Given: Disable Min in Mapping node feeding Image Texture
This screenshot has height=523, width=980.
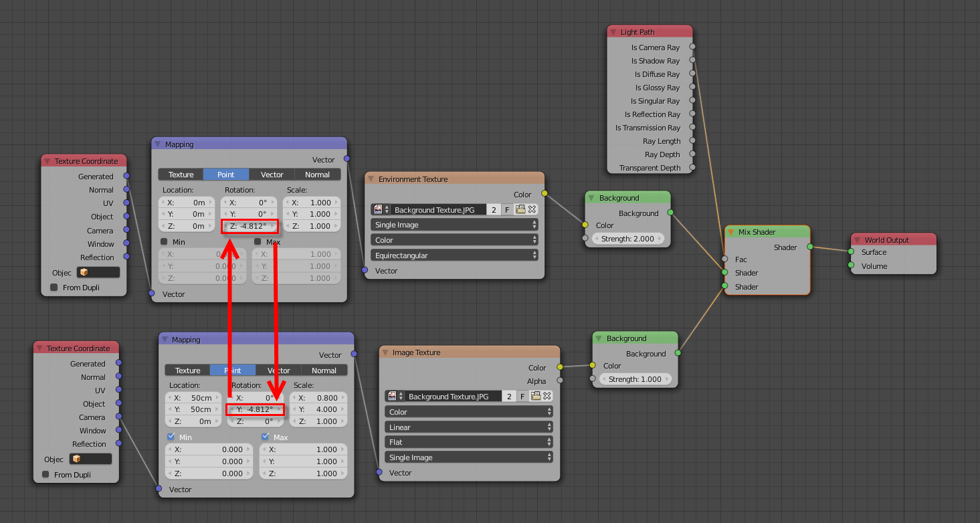Looking at the screenshot, I should (x=171, y=437).
